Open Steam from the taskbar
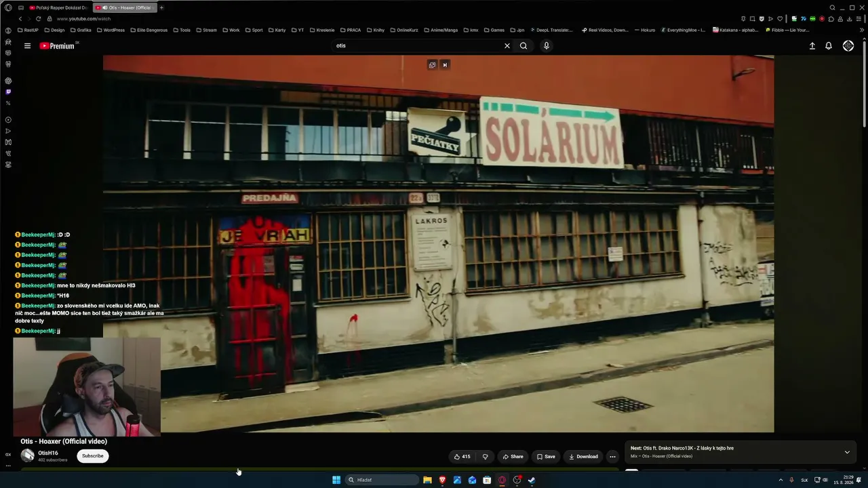The image size is (868, 488). pos(532,480)
